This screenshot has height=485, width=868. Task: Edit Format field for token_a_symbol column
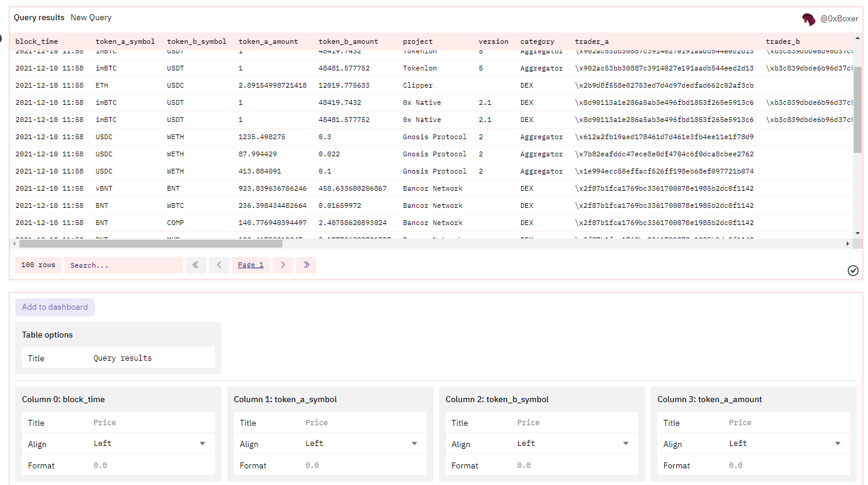click(x=364, y=465)
